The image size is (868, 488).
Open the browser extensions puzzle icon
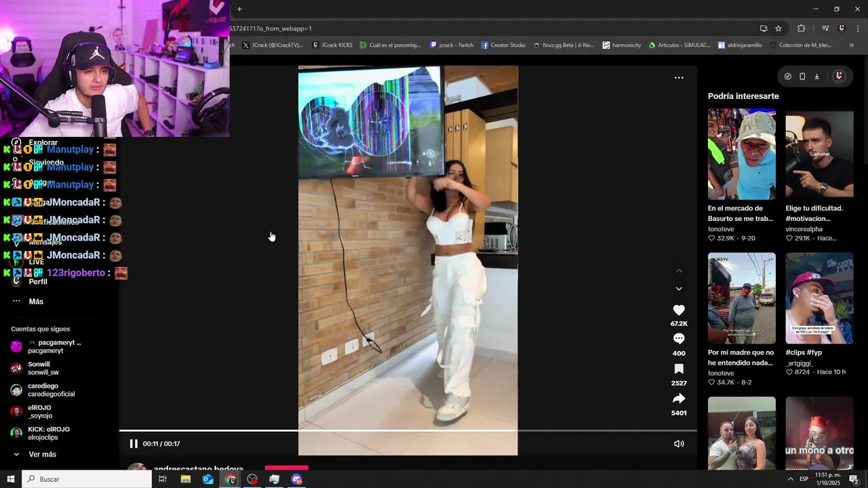coord(802,28)
